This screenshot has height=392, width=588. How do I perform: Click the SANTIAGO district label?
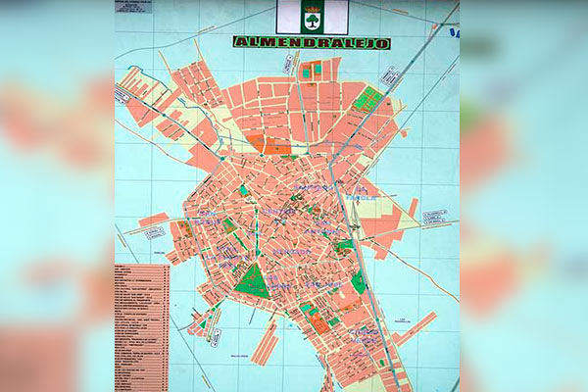click(315, 187)
